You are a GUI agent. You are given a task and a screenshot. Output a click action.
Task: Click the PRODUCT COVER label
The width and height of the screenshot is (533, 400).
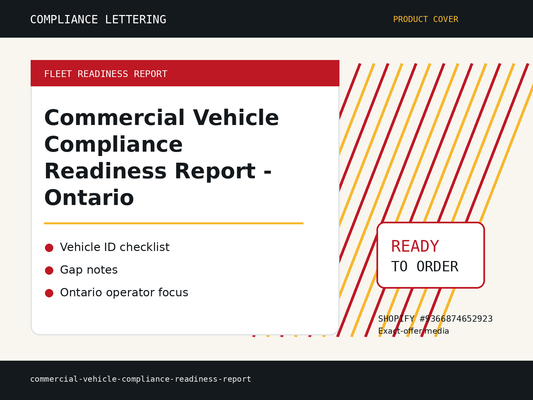426,19
